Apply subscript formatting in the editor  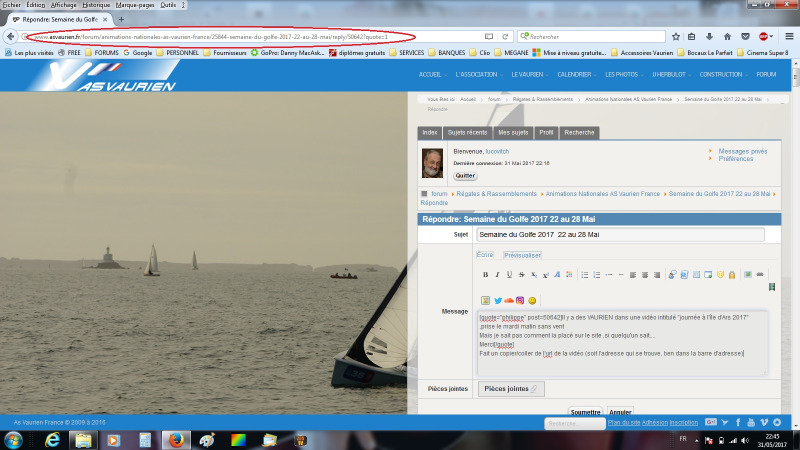pyautogui.click(x=534, y=274)
